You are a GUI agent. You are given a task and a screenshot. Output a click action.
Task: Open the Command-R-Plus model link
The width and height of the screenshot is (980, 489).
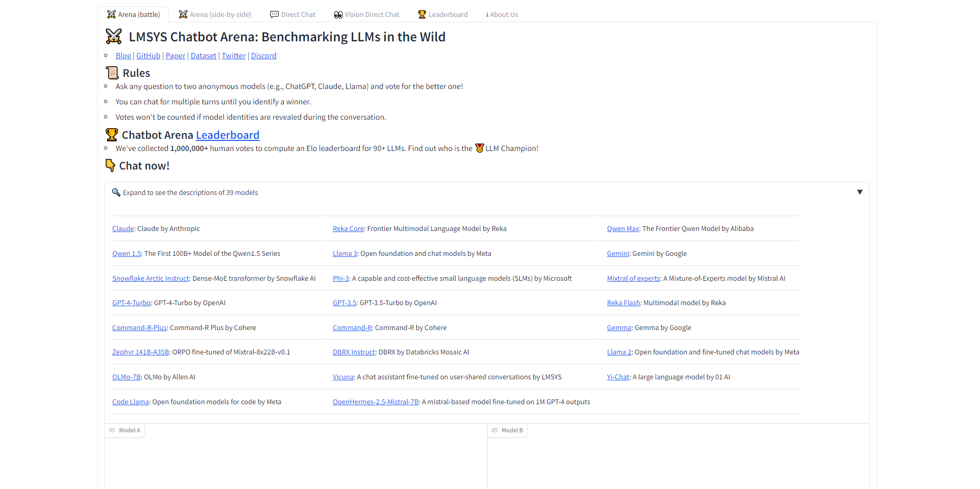click(x=139, y=328)
